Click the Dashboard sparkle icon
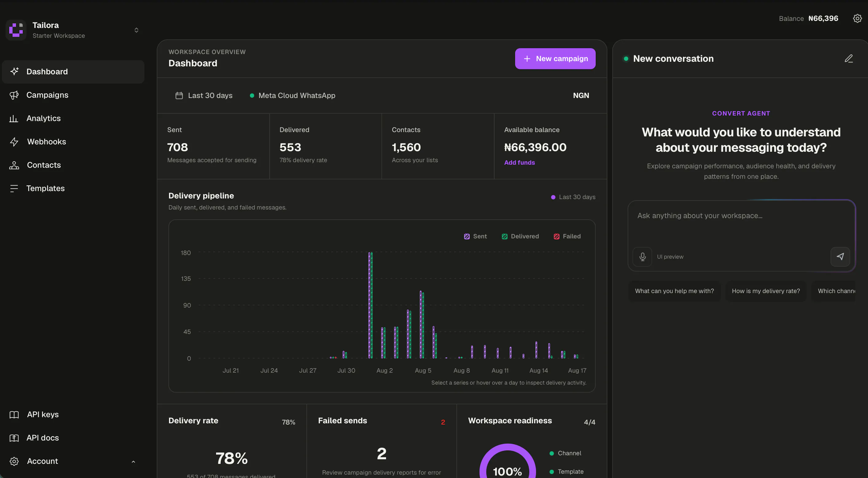 click(14, 71)
